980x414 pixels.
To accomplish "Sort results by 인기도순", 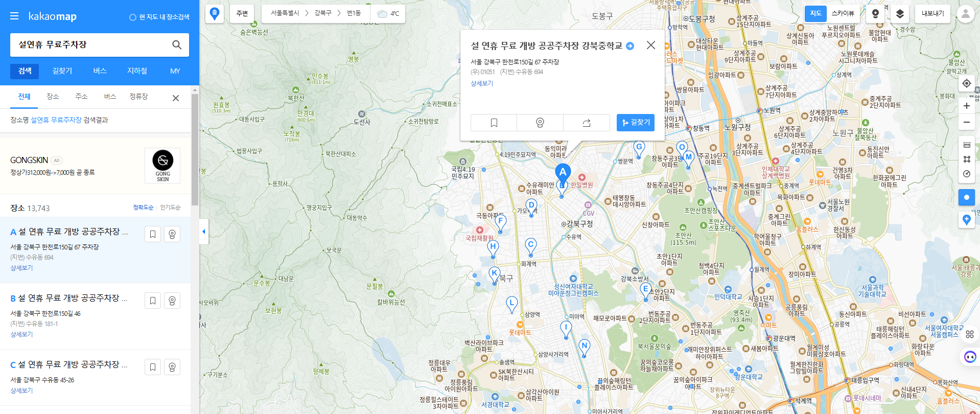I will (x=170, y=208).
